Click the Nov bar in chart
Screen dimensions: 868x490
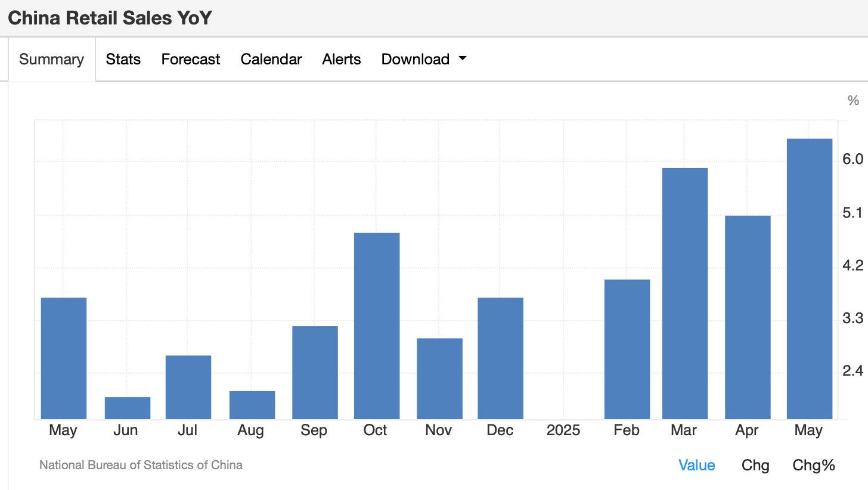(440, 379)
